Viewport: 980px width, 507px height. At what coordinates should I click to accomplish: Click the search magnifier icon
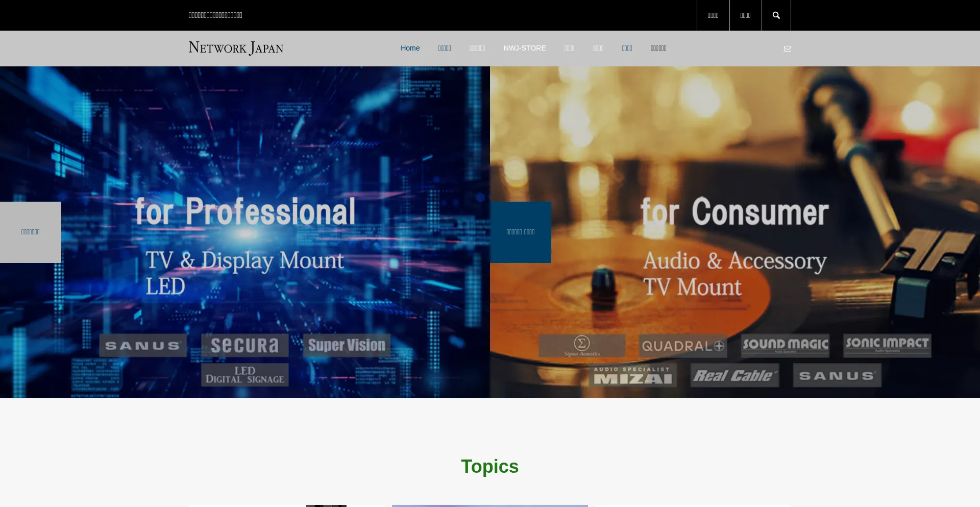pos(776,15)
